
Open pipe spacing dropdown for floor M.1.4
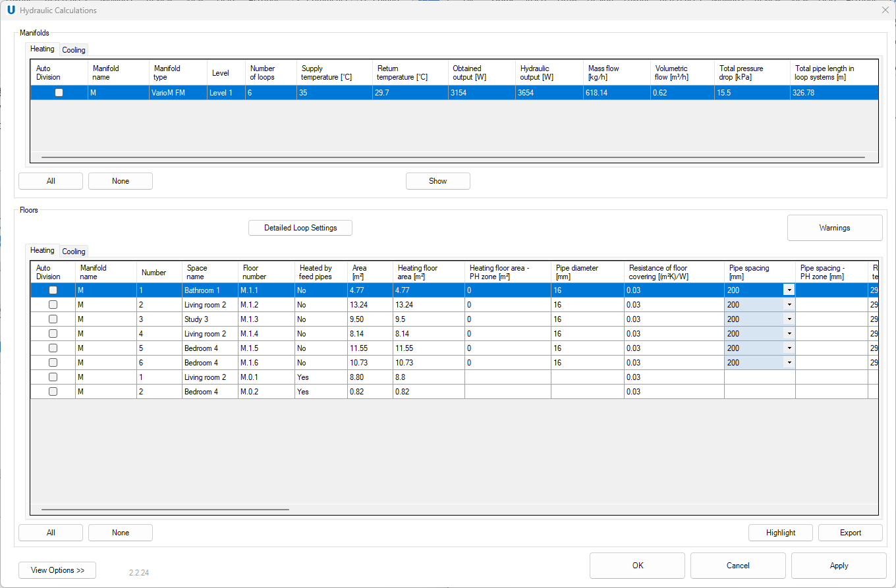[x=789, y=334]
